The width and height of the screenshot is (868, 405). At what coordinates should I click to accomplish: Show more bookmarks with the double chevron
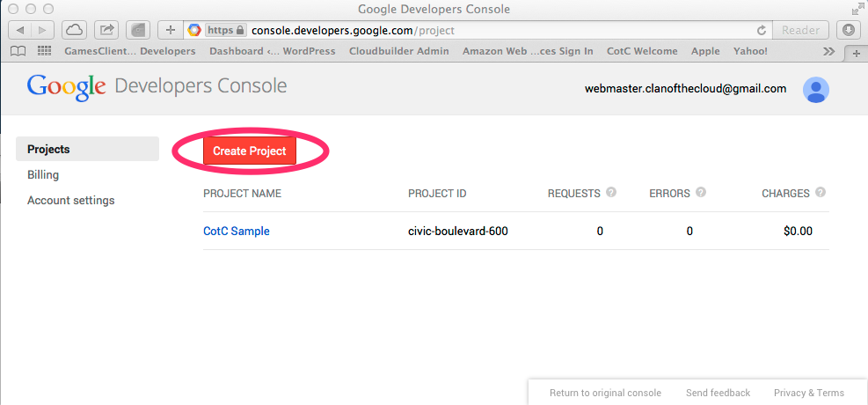click(828, 52)
